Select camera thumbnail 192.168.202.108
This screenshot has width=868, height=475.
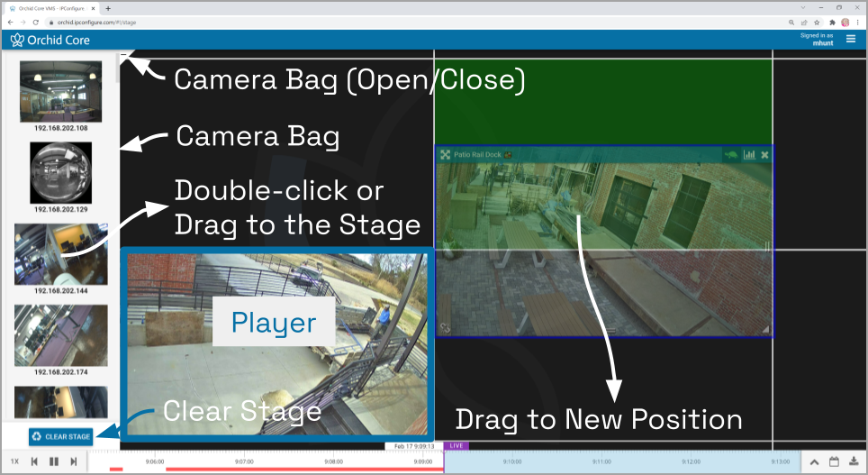click(x=61, y=91)
